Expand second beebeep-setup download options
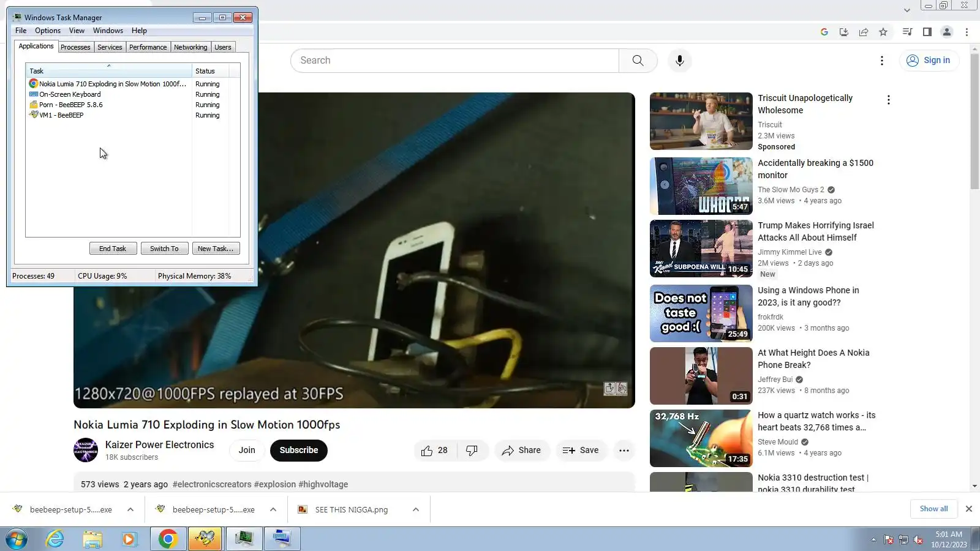 (273, 509)
